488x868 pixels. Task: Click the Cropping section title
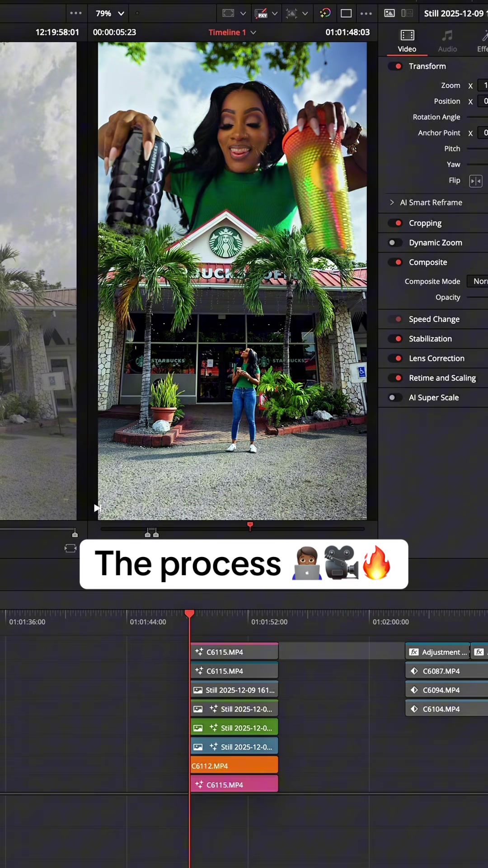(425, 223)
